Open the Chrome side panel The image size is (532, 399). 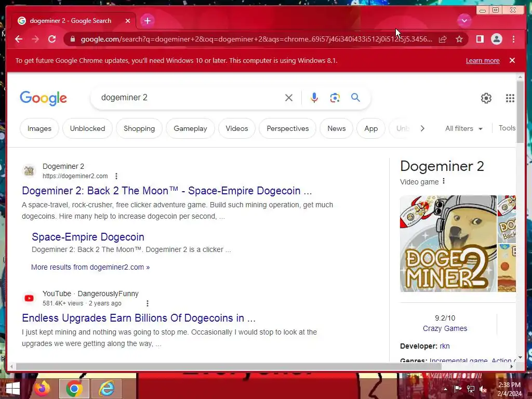480,39
